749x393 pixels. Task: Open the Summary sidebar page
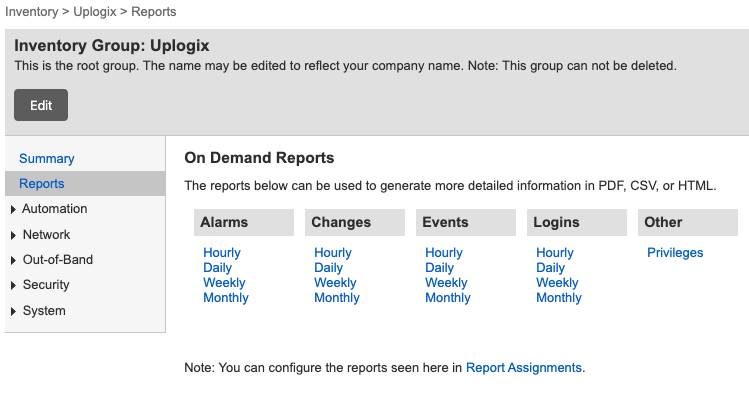pos(46,159)
